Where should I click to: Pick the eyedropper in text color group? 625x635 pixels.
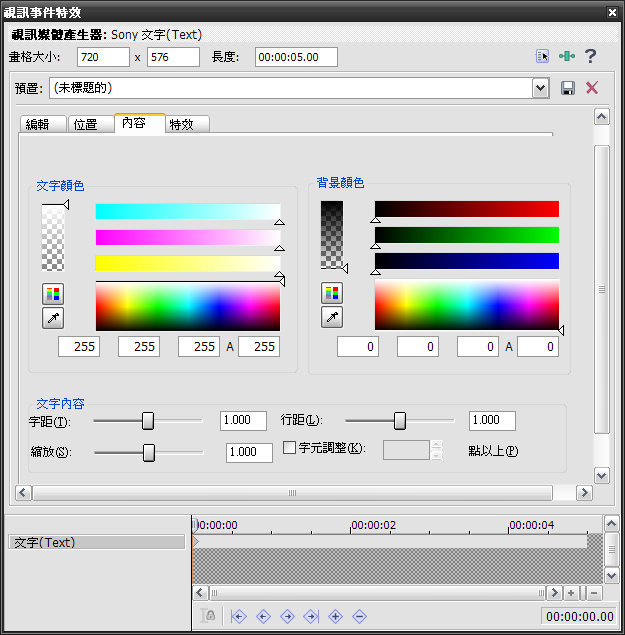53,318
